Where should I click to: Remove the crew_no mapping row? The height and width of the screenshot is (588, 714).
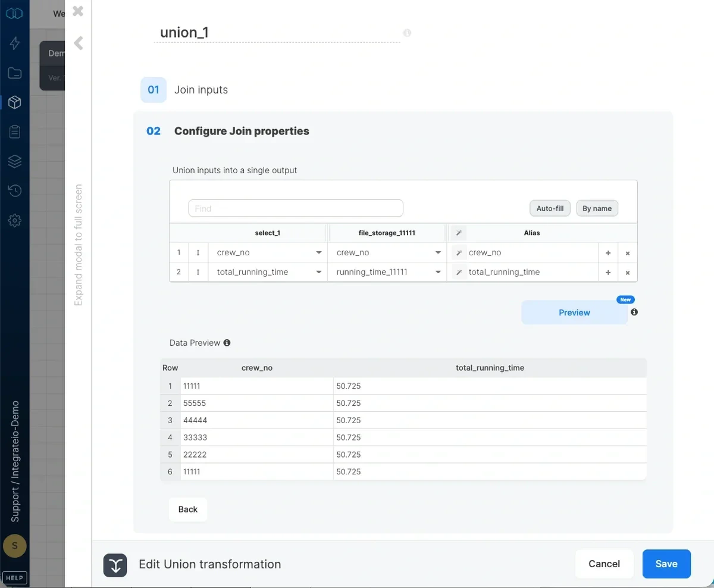click(x=628, y=253)
